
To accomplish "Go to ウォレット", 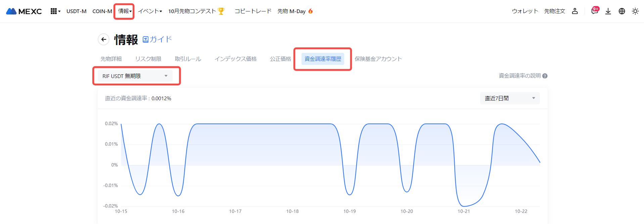I will (525, 11).
